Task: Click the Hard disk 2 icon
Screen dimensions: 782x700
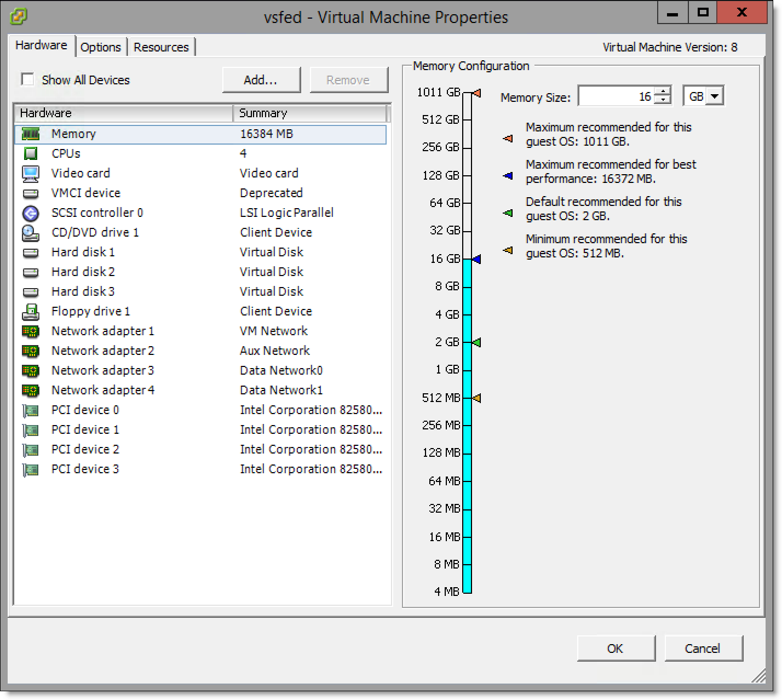Action: (31, 272)
